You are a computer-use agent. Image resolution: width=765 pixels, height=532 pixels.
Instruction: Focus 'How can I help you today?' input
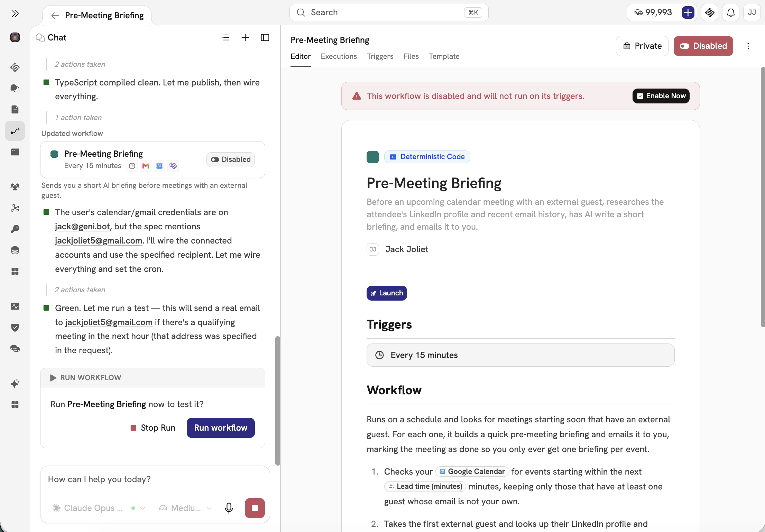click(x=155, y=479)
